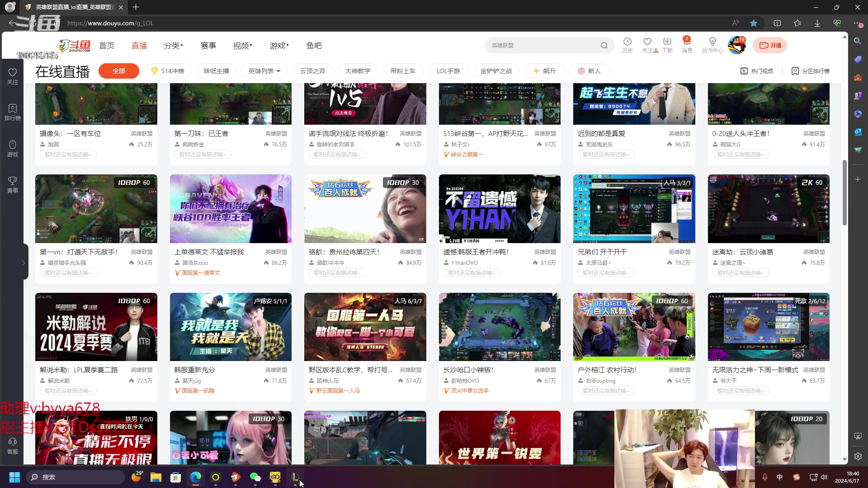Screen dimensions: 868x488
Task: Open 赛事 trophy in the left sidebar
Action: tap(13, 185)
